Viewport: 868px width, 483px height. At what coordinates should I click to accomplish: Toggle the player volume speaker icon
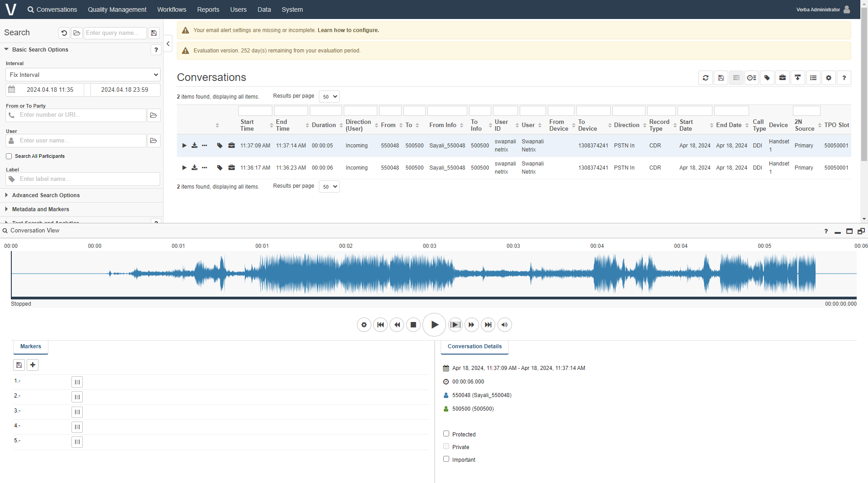pos(505,325)
